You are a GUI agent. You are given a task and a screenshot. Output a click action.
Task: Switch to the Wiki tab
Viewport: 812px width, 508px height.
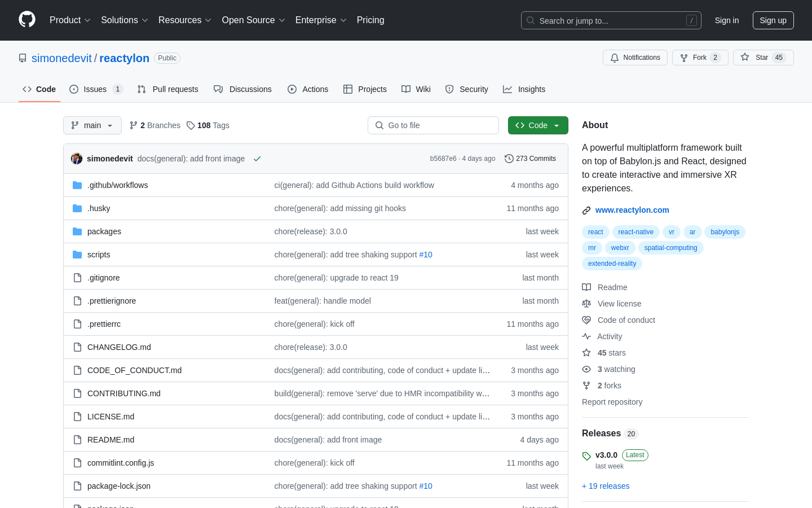[416, 89]
